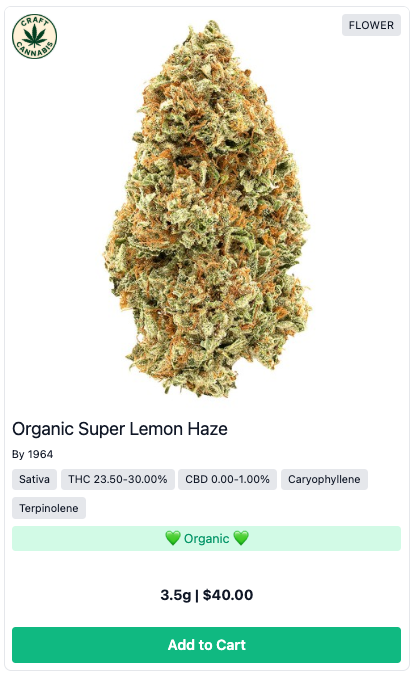Click the $40.00 price text
Image resolution: width=415 pixels, height=678 pixels.
(228, 595)
